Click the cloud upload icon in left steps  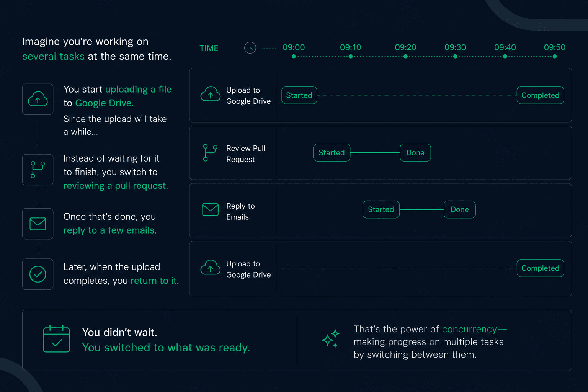(38, 99)
